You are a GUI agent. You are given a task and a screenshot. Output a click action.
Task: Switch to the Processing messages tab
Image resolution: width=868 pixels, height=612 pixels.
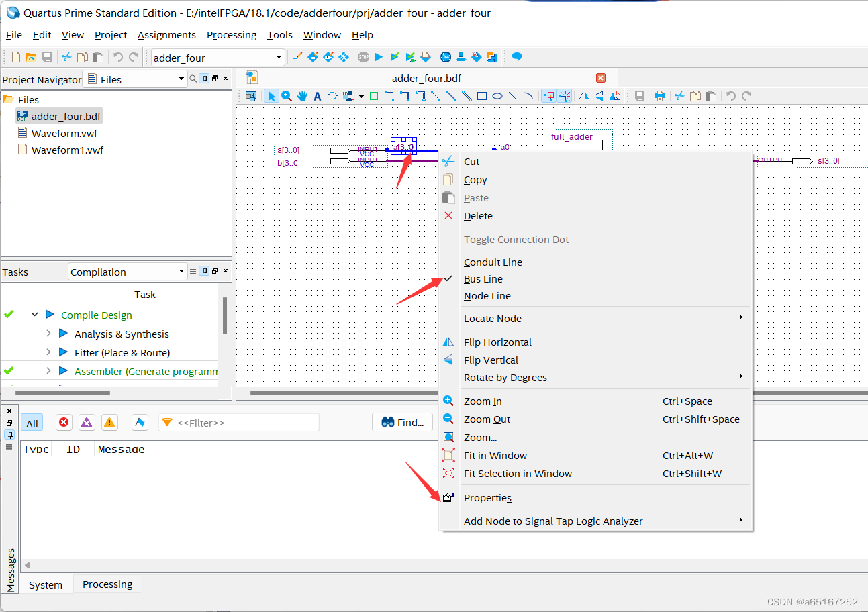[x=107, y=584]
